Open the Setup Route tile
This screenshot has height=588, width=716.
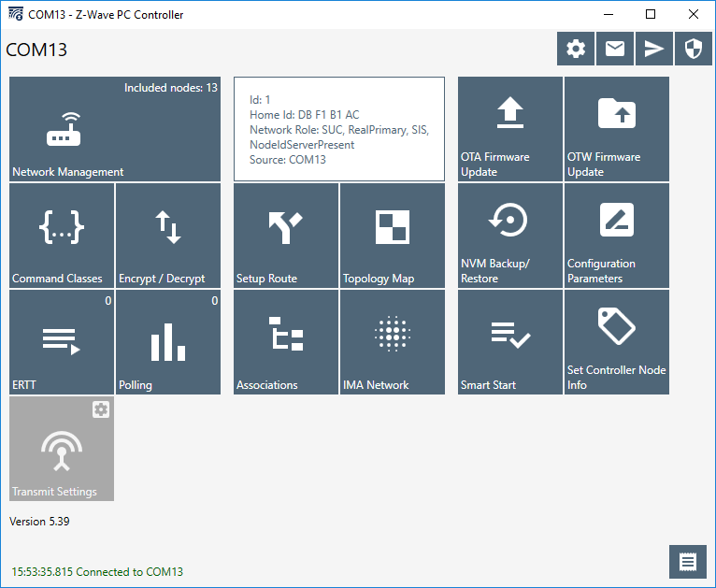286,236
